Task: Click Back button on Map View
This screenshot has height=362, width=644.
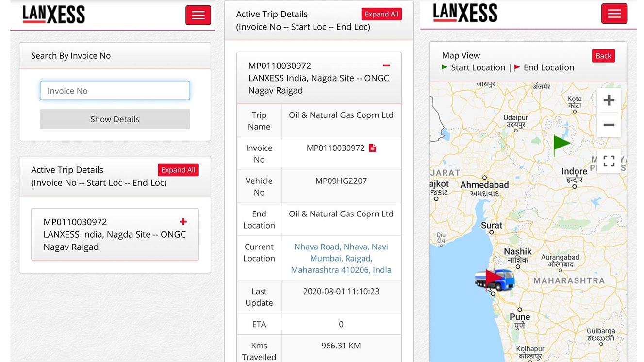Action: click(x=603, y=56)
